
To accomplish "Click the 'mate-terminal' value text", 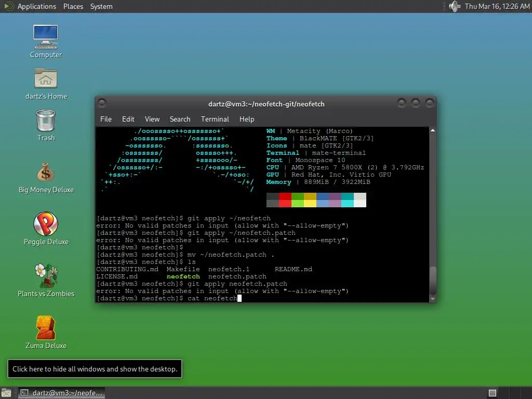I will click(x=339, y=153).
